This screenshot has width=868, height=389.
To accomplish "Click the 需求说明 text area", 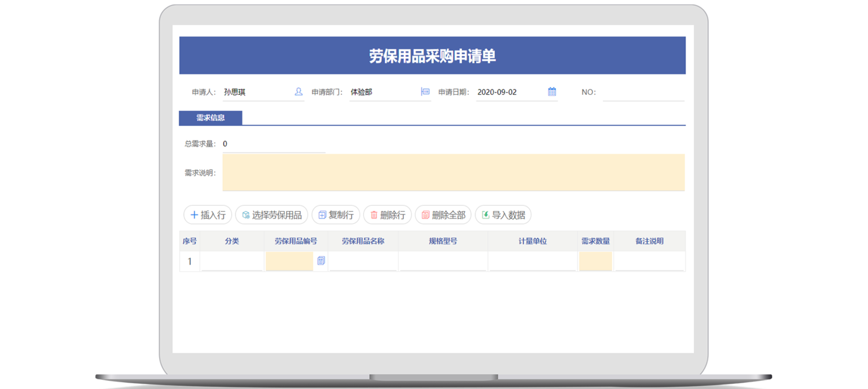I will point(453,172).
